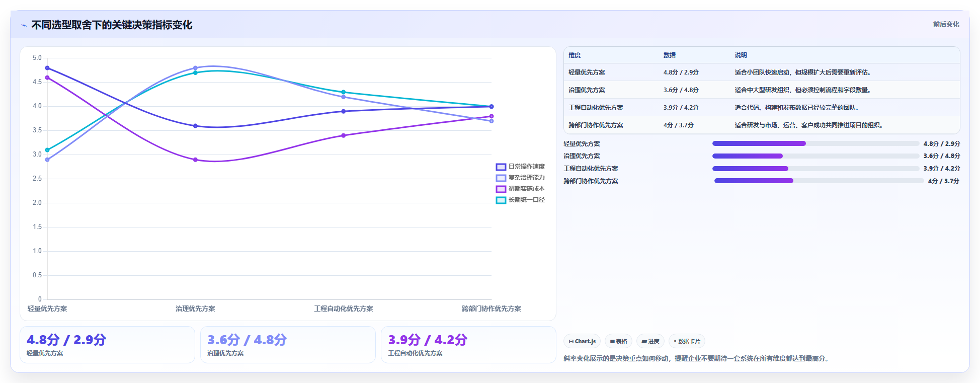The width and height of the screenshot is (980, 383).
Task: Open the 4.8分 / 2.9分 stat card
Action: point(107,345)
